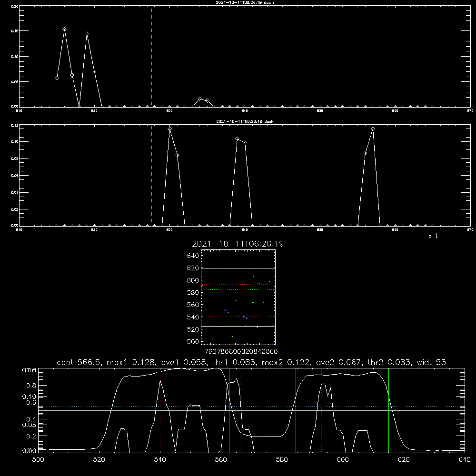Click the middle scatter plot title '2021-10-11T06:26:19'

(238, 244)
